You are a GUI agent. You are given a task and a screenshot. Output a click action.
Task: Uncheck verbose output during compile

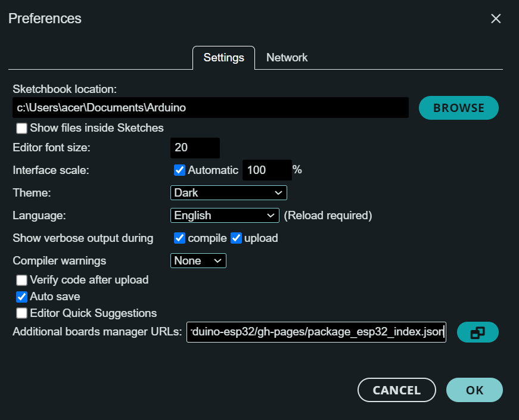coord(179,238)
